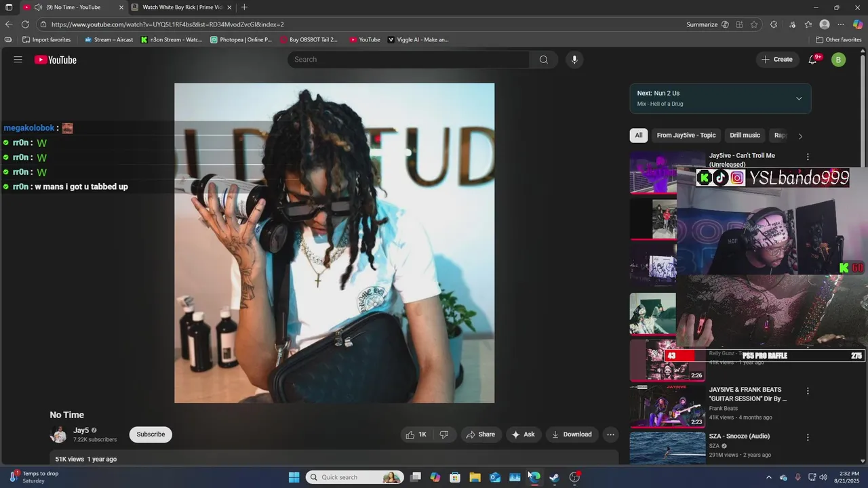
Task: Download the video with Download button
Action: 571,434
